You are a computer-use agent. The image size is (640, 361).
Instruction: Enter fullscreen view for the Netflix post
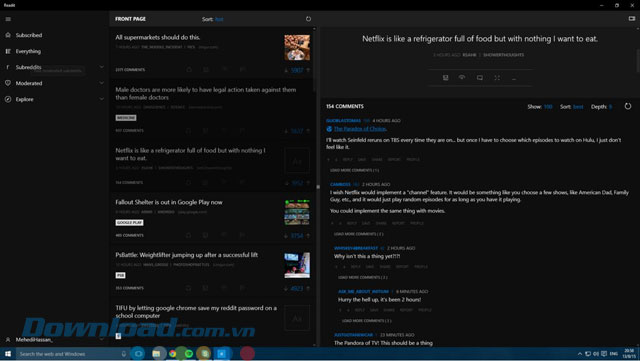pos(497,78)
